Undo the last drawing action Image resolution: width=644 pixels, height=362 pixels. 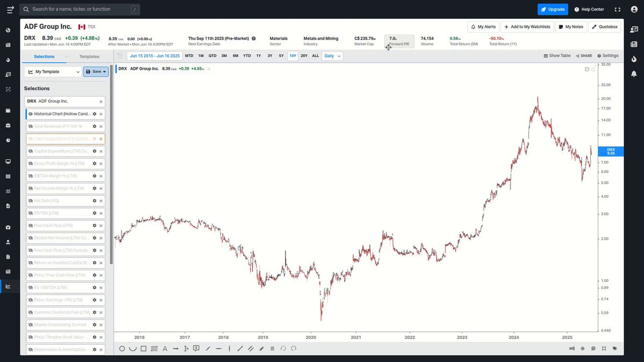283,349
